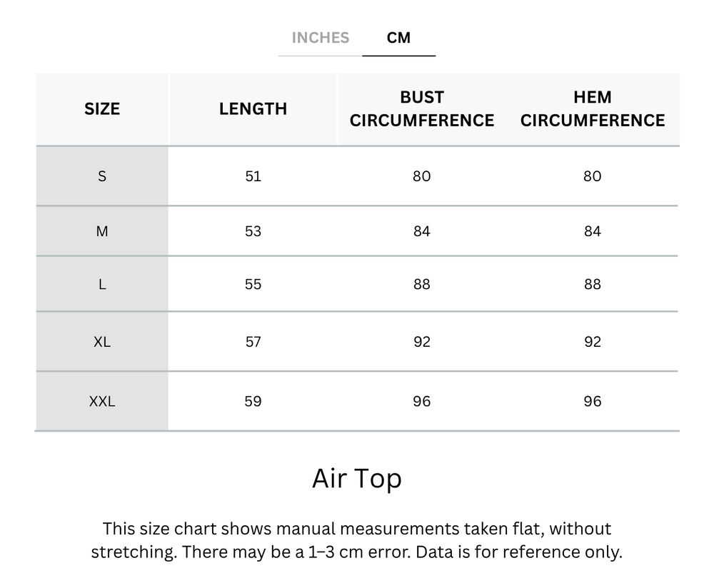This screenshot has height=588, width=714.
Task: Click the S bust circumference value 80
Action: tap(422, 176)
